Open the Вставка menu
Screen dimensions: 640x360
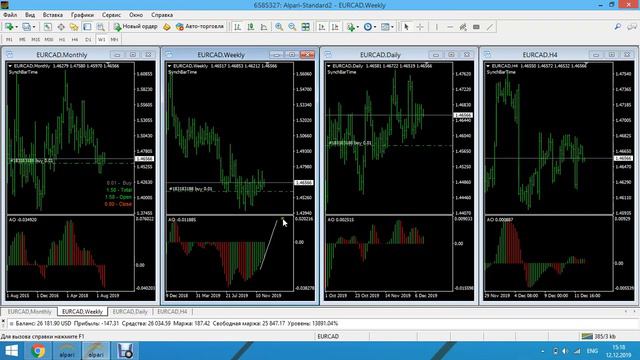coord(53,15)
